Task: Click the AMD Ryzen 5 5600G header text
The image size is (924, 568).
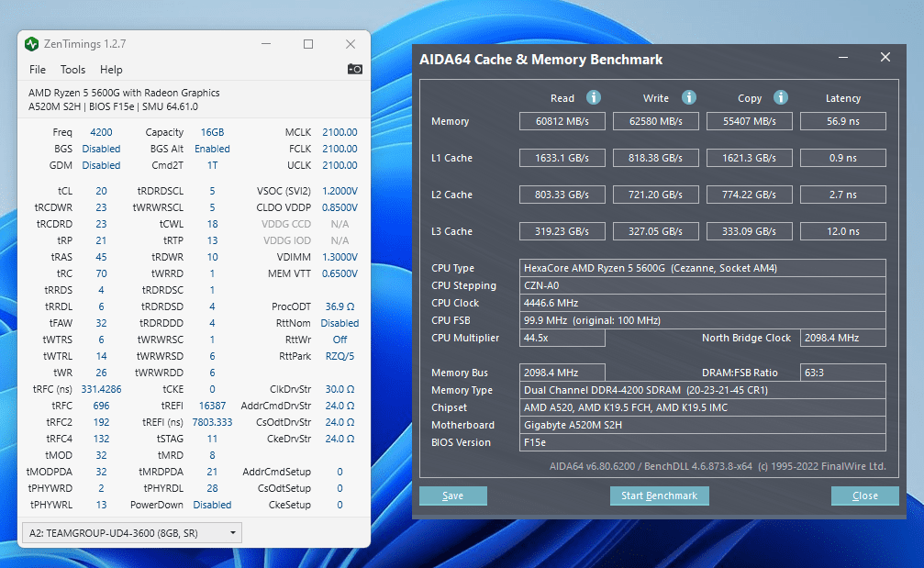Action: pyautogui.click(x=124, y=93)
